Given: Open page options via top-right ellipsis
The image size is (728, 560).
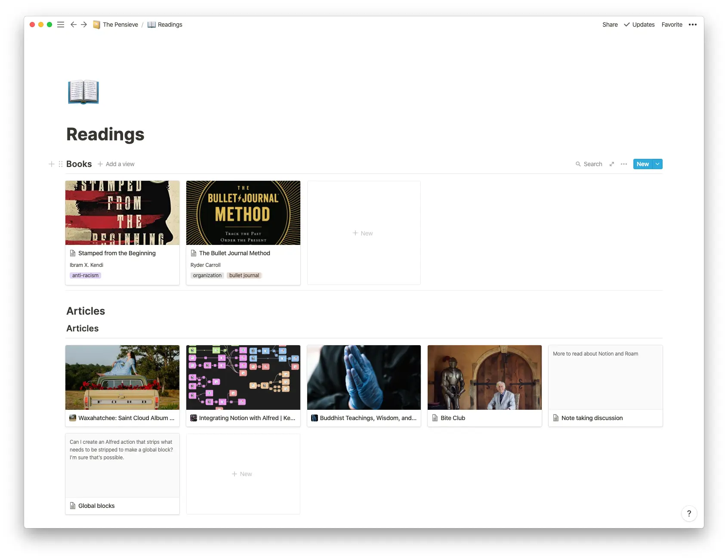Looking at the screenshot, I should (692, 25).
